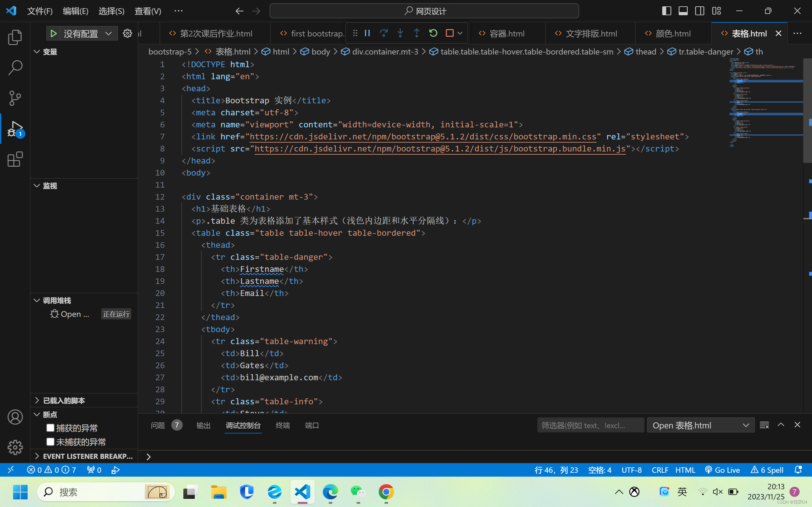The width and height of the screenshot is (812, 507).
Task: Open the Explorer view in activity bar
Action: (x=15, y=37)
